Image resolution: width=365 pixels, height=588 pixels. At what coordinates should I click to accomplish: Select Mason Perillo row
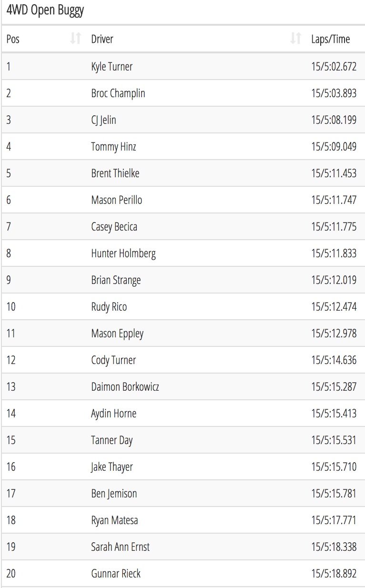[x=183, y=200]
